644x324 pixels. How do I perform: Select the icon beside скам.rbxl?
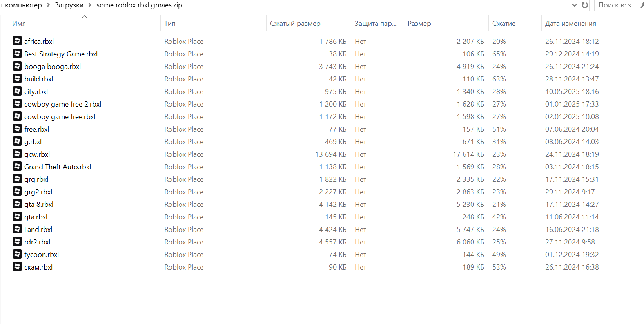(x=17, y=266)
